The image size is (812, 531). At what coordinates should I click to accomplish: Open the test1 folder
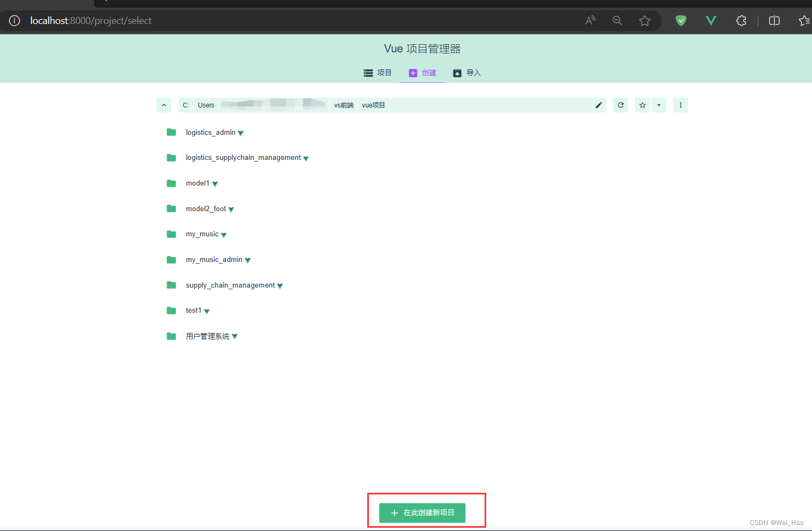[193, 311]
